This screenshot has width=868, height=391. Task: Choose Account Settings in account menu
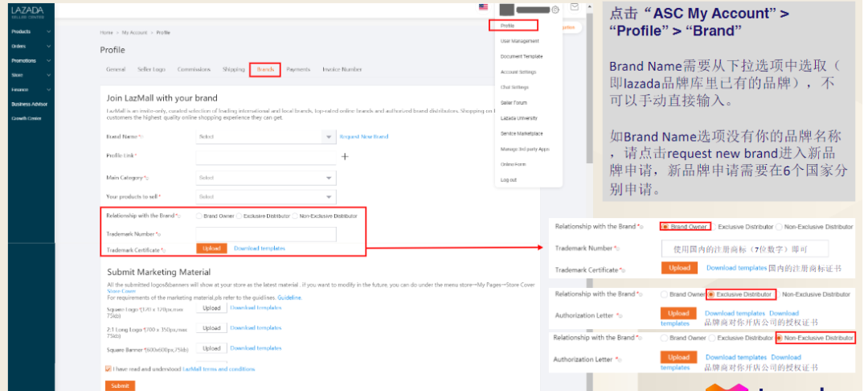(518, 72)
